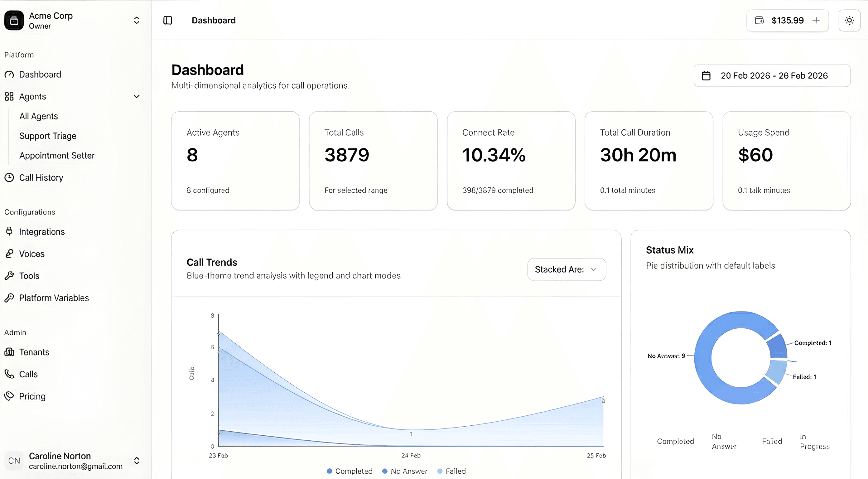This screenshot has height=479, width=868.
Task: Collapse the Agents section chevron
Action: (137, 96)
